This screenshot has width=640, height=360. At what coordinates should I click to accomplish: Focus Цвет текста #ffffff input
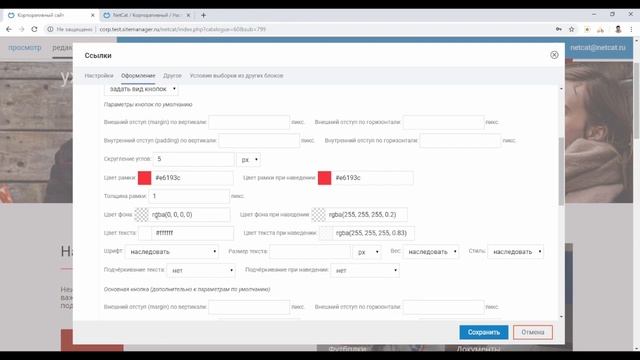tap(193, 233)
